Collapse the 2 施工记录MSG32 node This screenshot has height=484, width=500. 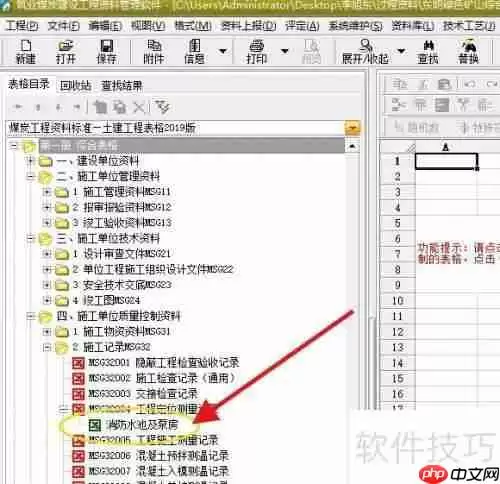47,347
